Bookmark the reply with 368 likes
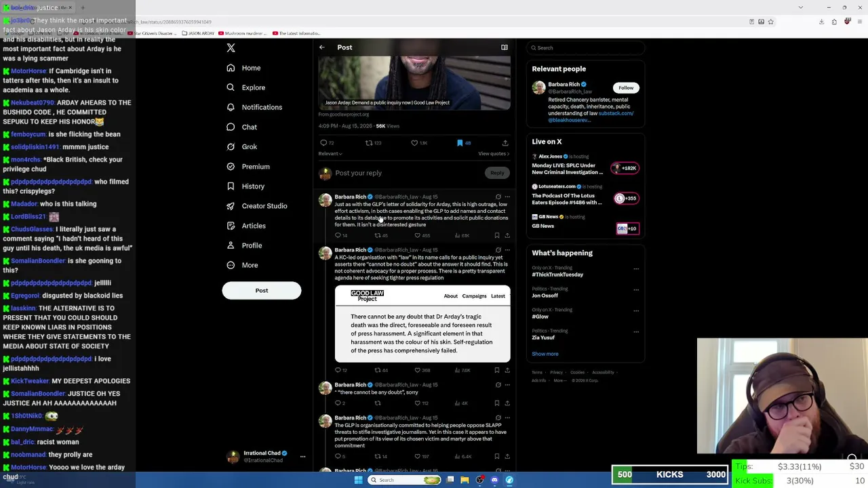This screenshot has width=868, height=488. pyautogui.click(x=497, y=370)
